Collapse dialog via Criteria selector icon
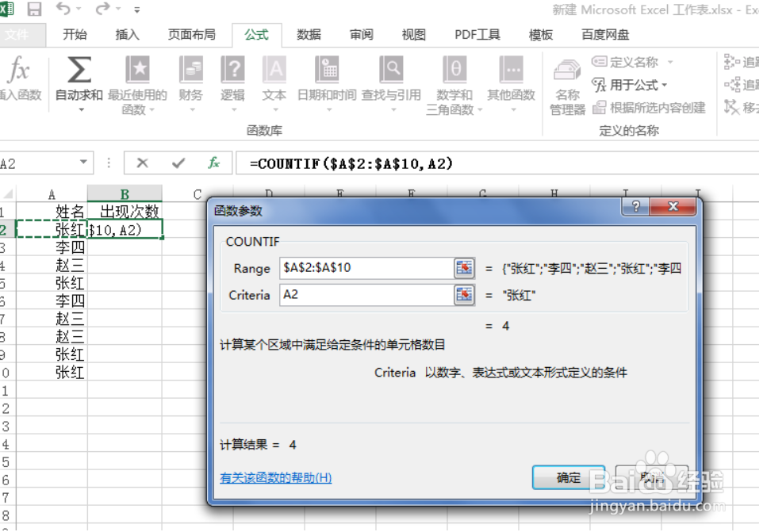The height and width of the screenshot is (532, 767). [x=464, y=295]
